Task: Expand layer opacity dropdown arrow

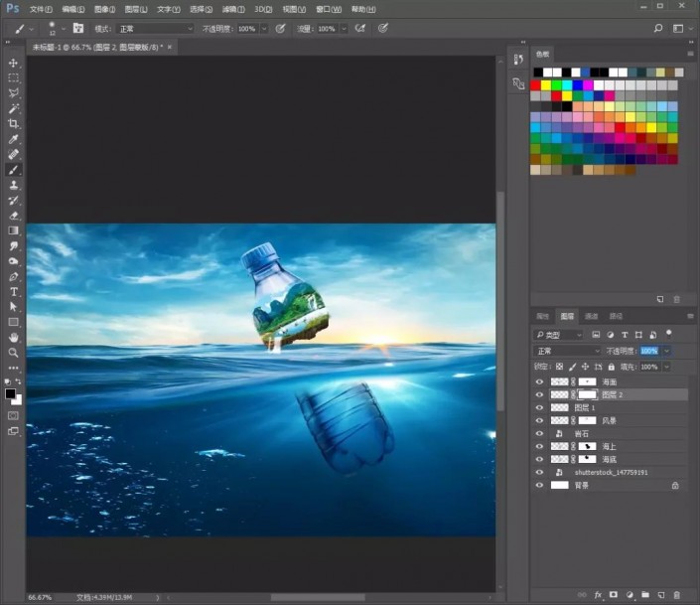Action: tap(666, 352)
